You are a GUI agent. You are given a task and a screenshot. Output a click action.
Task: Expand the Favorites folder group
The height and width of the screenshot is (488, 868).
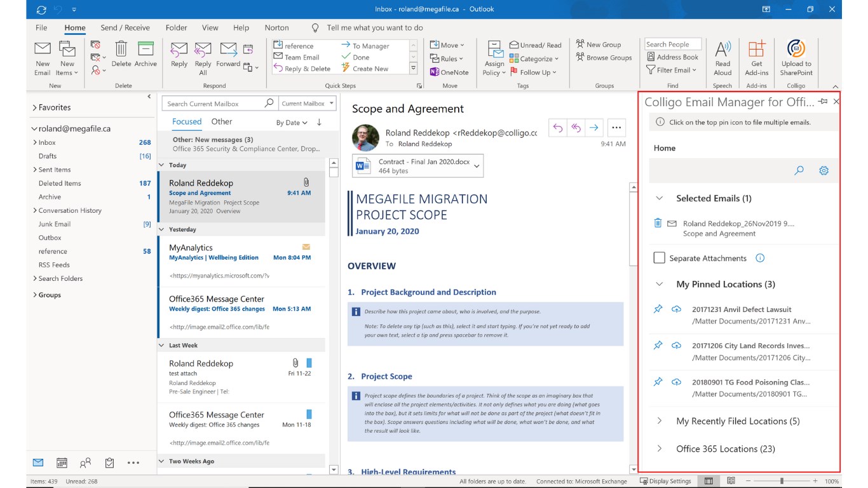click(x=34, y=108)
